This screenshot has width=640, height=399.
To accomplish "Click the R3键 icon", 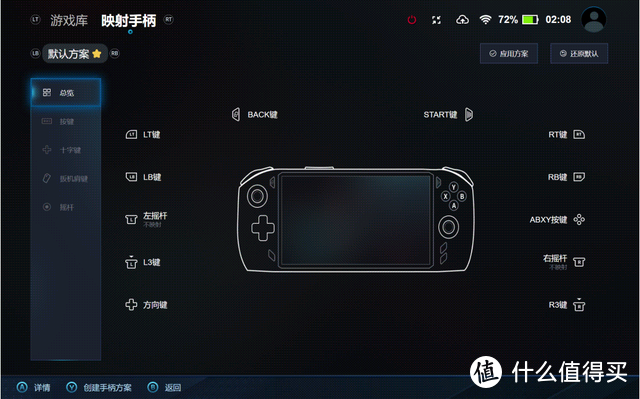I will [579, 304].
